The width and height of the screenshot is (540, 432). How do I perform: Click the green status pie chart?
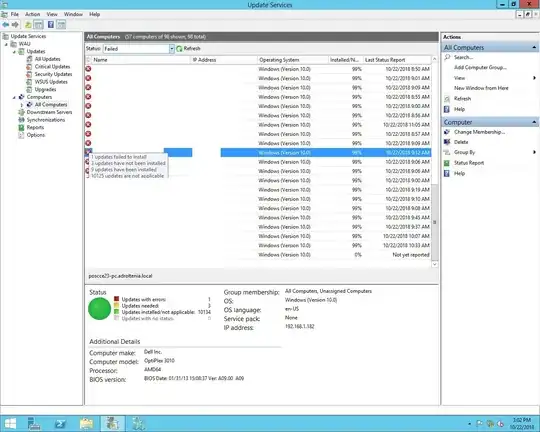click(x=100, y=309)
